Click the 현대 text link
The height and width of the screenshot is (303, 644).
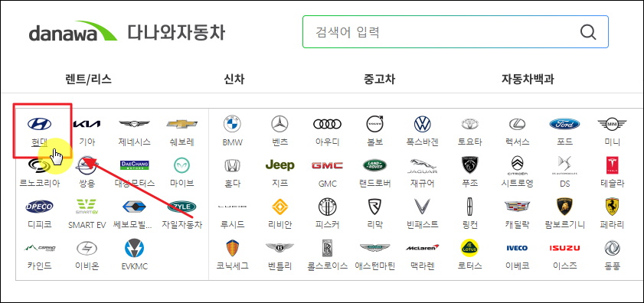tap(39, 142)
